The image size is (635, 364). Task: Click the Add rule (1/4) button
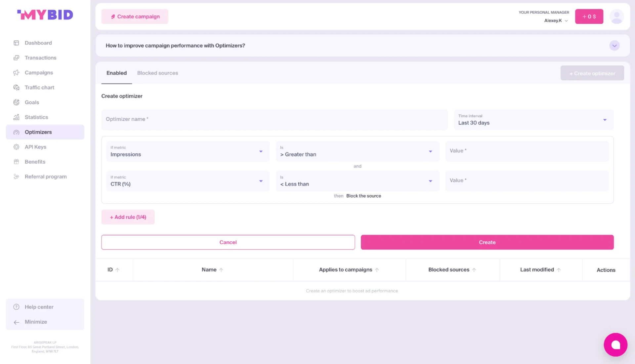click(128, 217)
